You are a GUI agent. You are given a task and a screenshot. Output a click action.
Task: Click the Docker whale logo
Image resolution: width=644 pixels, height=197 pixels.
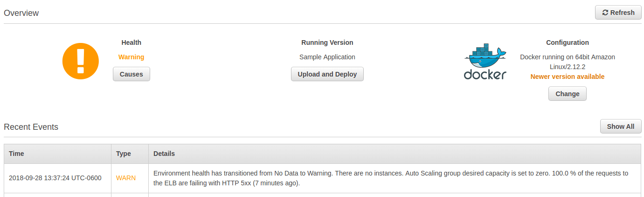(x=485, y=62)
